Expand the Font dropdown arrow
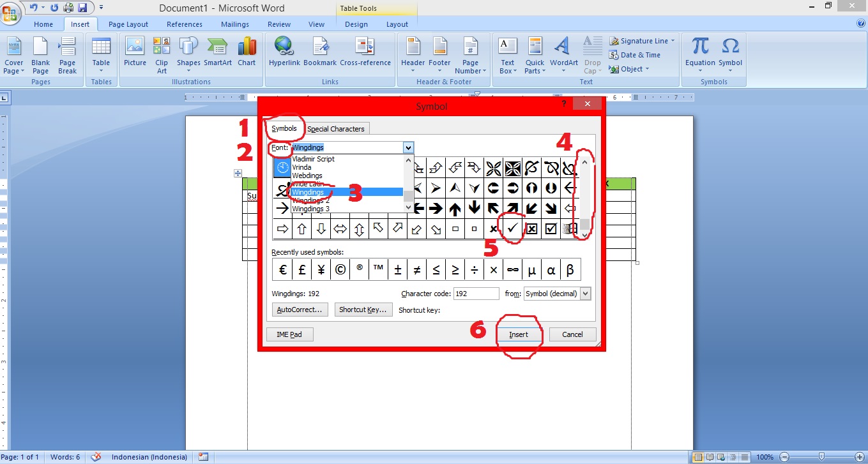This screenshot has height=464, width=868. [408, 147]
